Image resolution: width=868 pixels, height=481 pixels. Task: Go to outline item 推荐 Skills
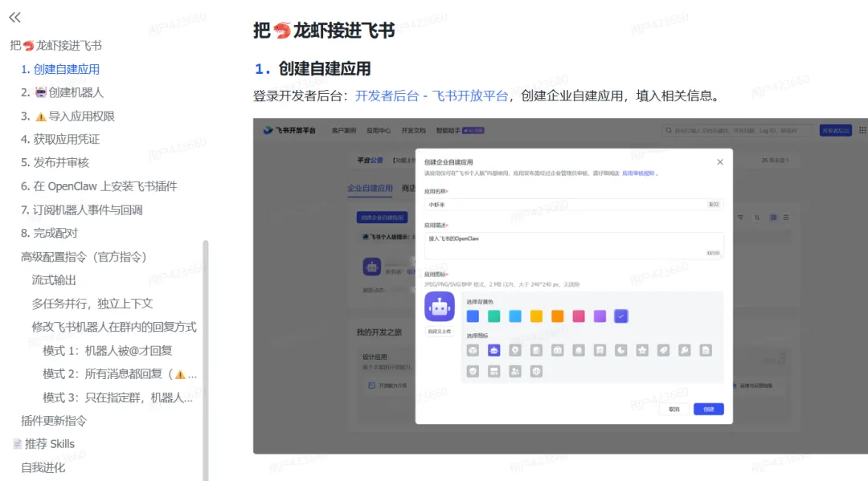pyautogui.click(x=43, y=444)
